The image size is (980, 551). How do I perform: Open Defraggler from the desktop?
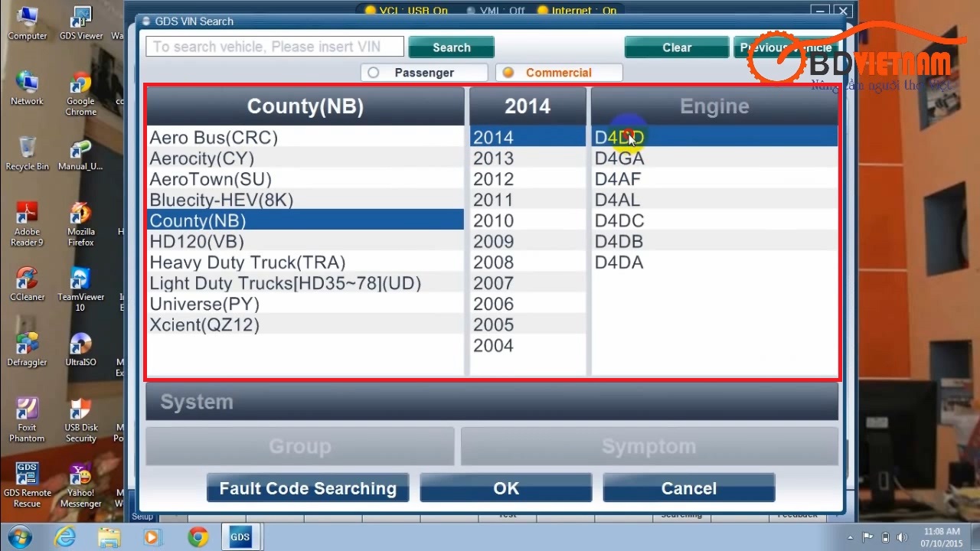27,349
